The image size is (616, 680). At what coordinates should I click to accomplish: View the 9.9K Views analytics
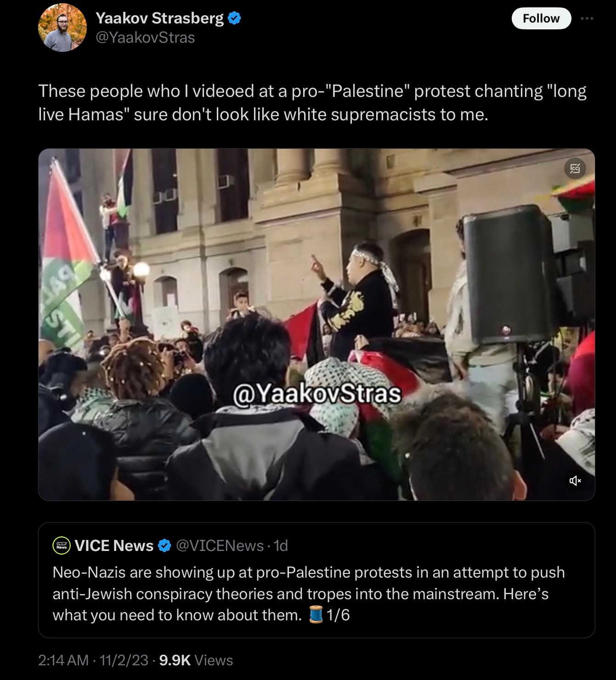coord(196,660)
